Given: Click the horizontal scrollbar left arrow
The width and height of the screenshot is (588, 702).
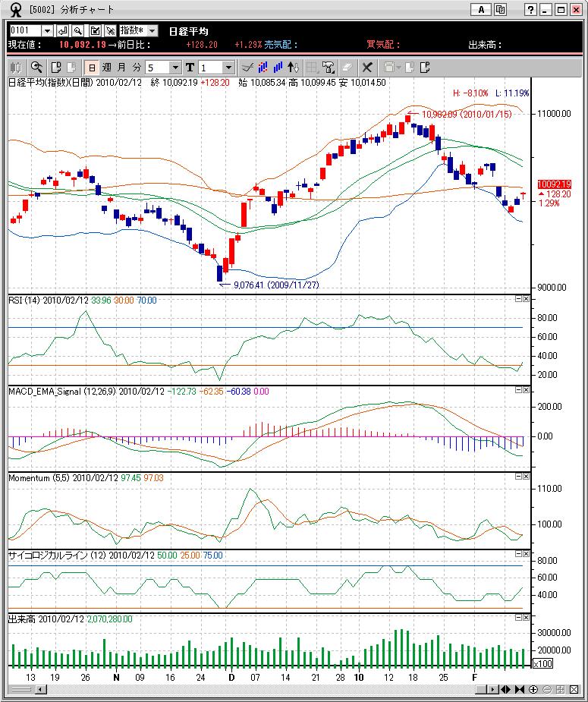Looking at the screenshot, I should coord(41,689).
